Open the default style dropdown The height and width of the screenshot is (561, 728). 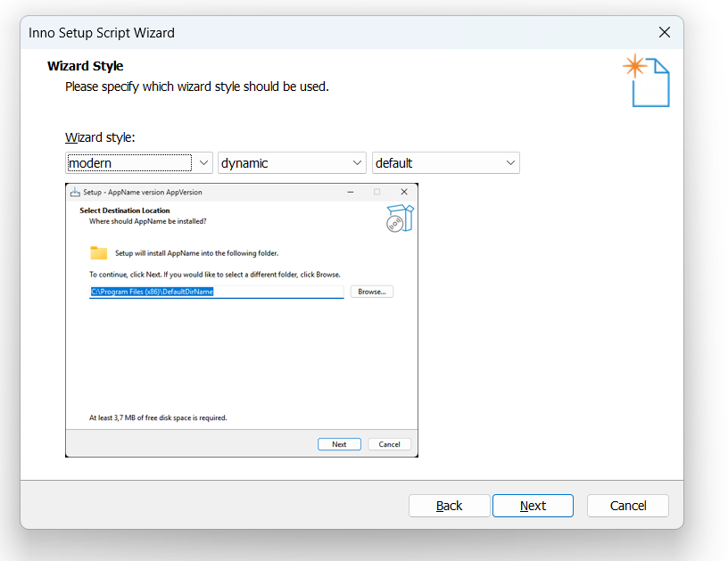click(446, 163)
